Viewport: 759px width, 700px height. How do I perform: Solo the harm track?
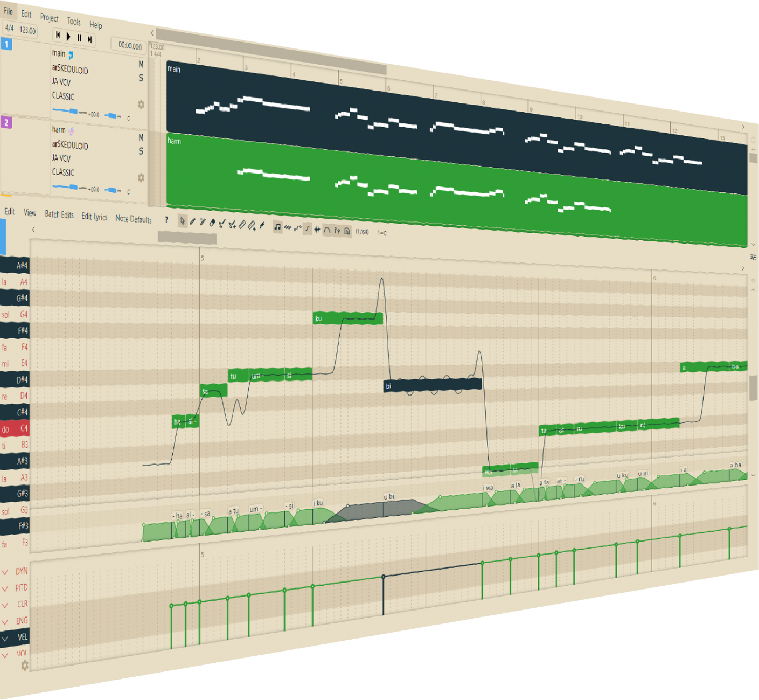141,151
